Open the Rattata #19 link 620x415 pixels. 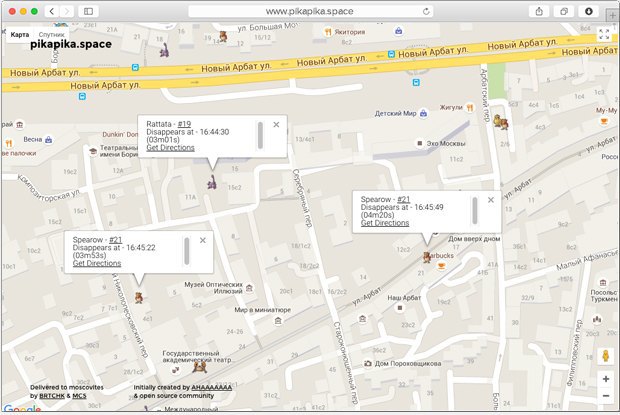coord(184,124)
